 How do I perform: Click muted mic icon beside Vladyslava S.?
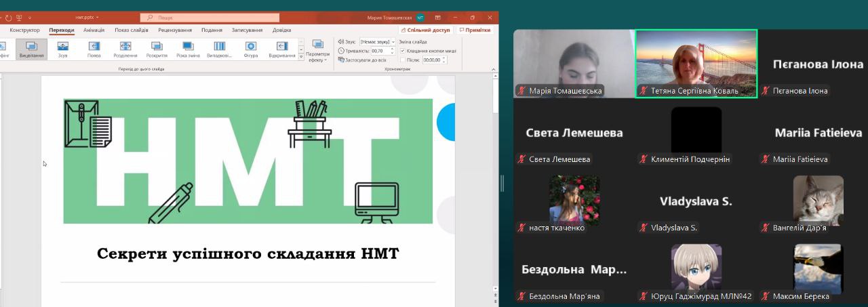[x=644, y=228]
